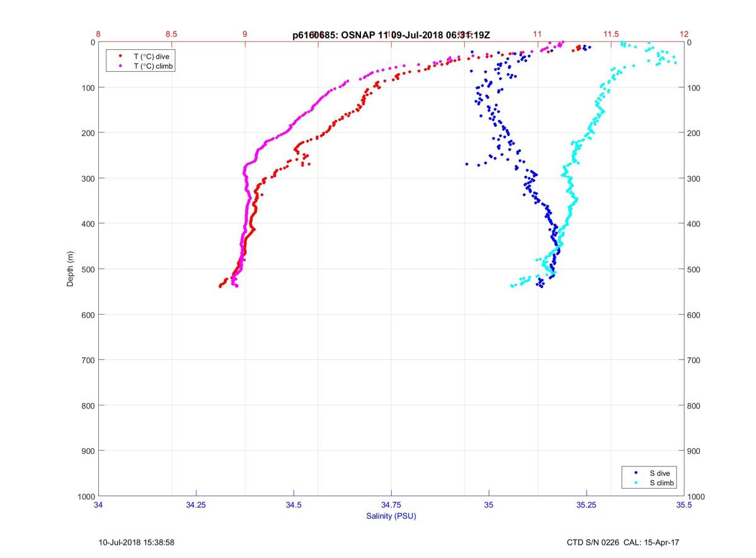756x558 pixels.
Task: Select the 'Depth (m)' axis label
Action: (71, 268)
